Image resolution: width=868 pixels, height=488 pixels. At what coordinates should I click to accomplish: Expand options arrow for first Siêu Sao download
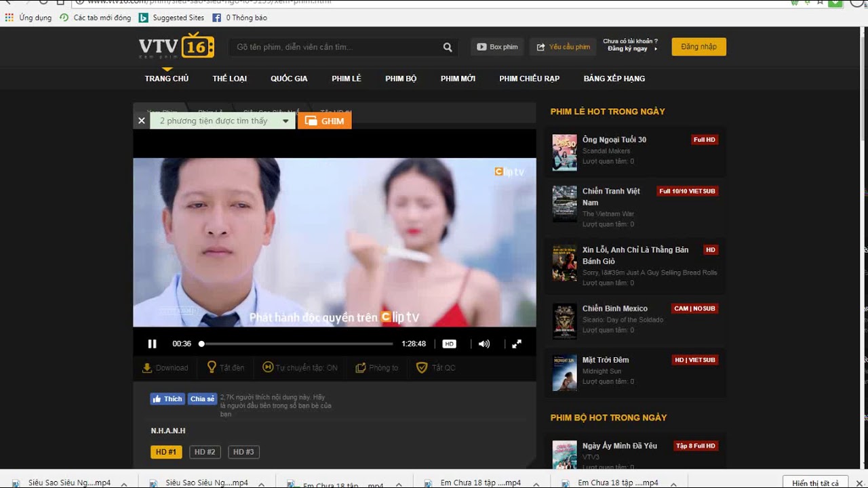(125, 483)
